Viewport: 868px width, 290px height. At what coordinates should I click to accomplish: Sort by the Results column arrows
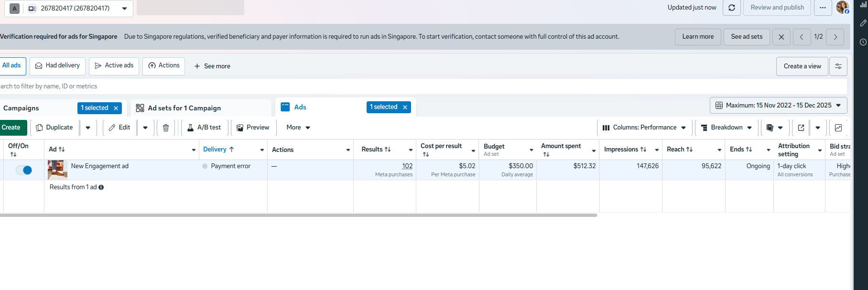point(388,150)
